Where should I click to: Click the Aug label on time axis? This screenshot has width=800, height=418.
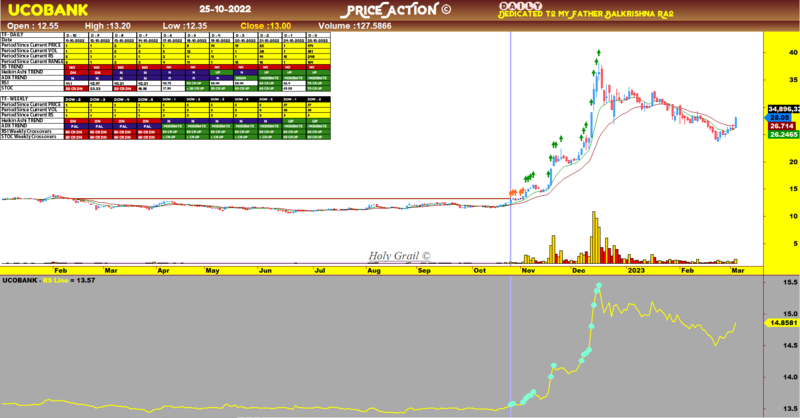[374, 271]
